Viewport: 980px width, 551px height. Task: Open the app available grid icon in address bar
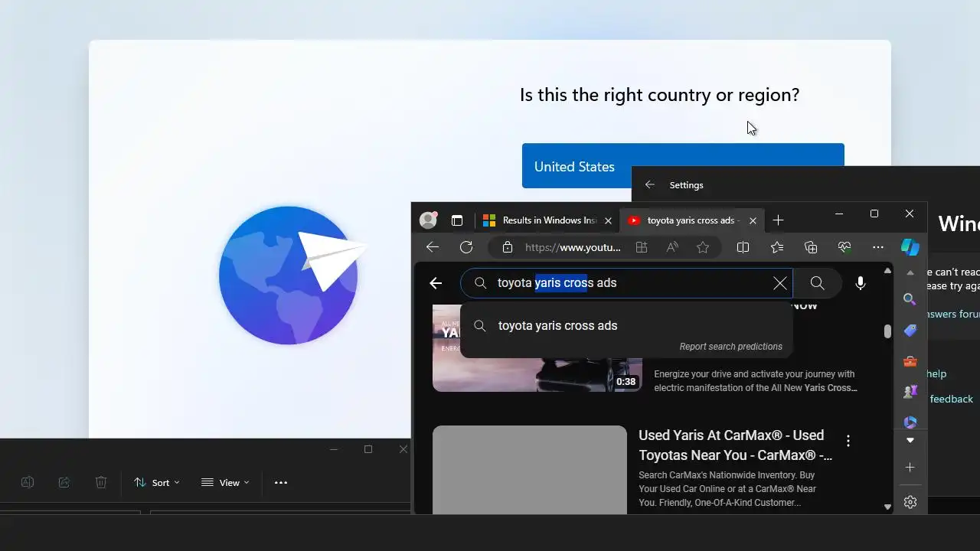(x=642, y=247)
